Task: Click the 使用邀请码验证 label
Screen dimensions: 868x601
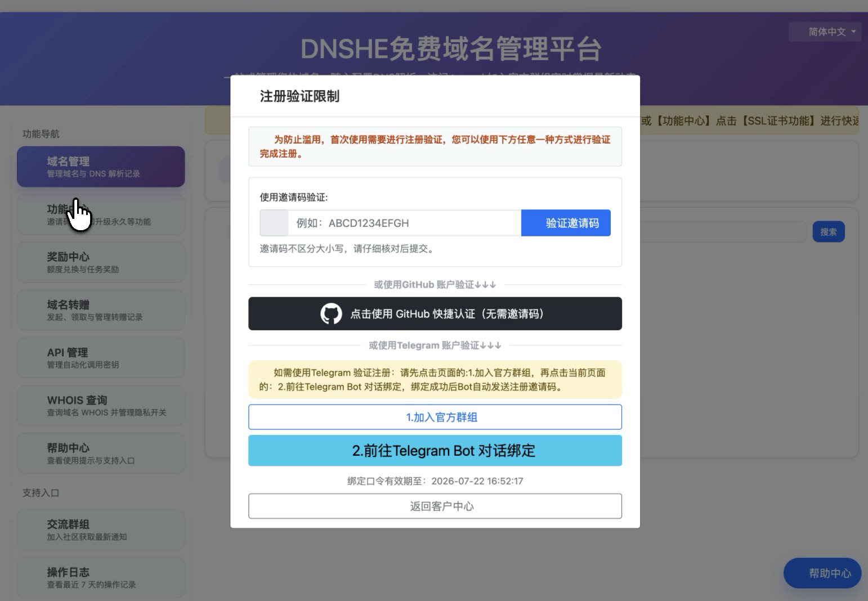Action: pos(294,197)
